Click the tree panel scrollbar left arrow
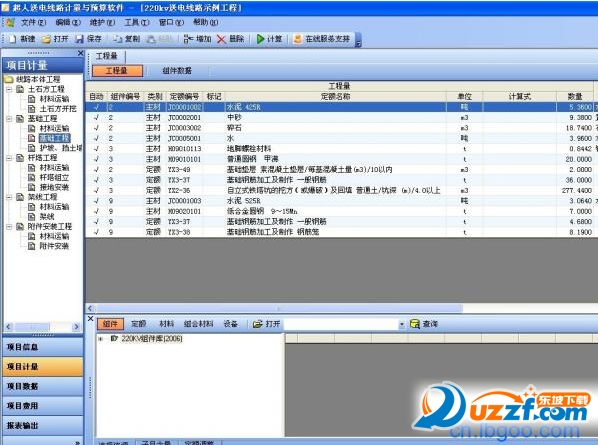Screen dimensions: 598x445 (9, 326)
